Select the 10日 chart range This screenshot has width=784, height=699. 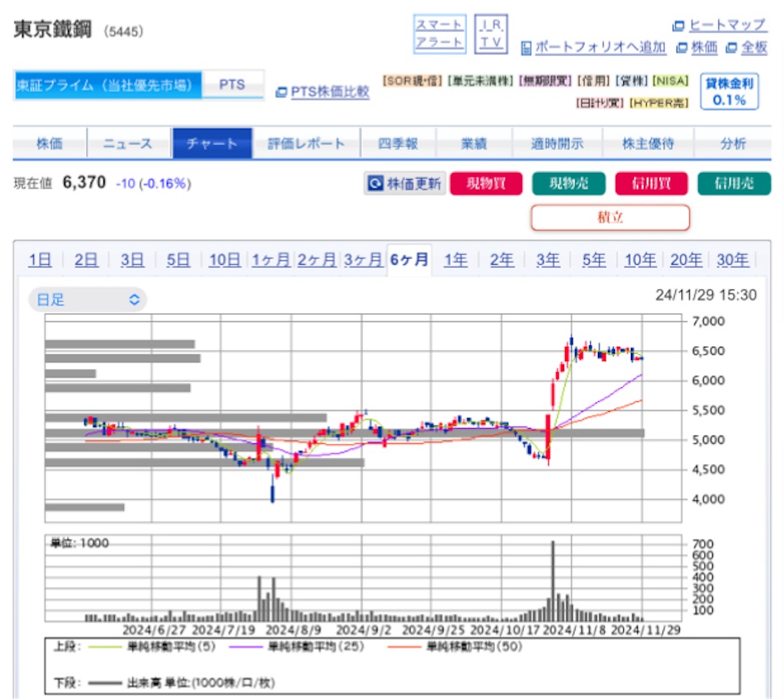tap(224, 260)
